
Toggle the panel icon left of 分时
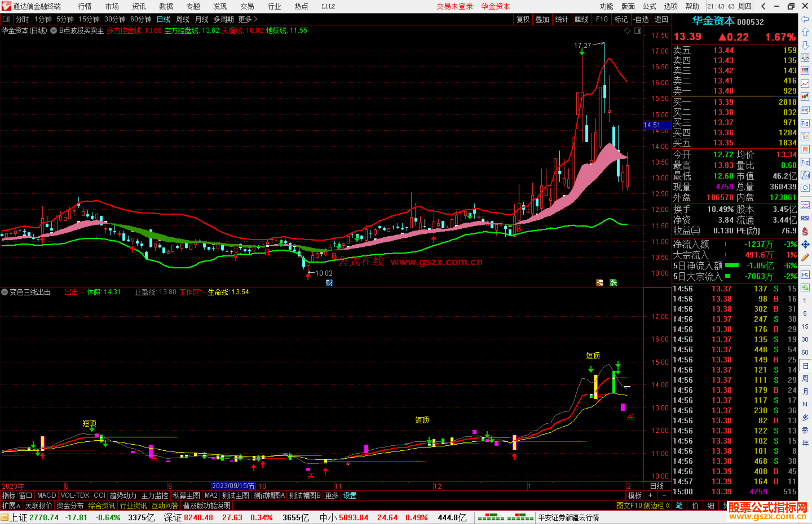click(x=6, y=19)
